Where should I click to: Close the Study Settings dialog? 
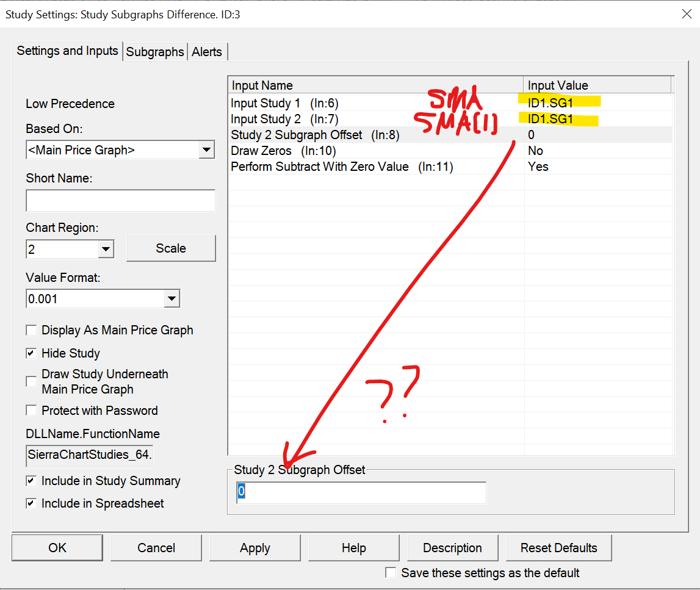(687, 14)
